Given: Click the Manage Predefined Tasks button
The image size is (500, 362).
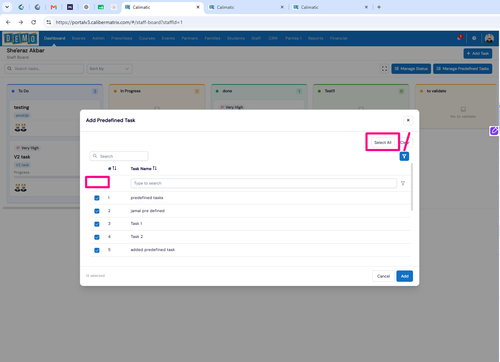Looking at the screenshot, I should [462, 69].
